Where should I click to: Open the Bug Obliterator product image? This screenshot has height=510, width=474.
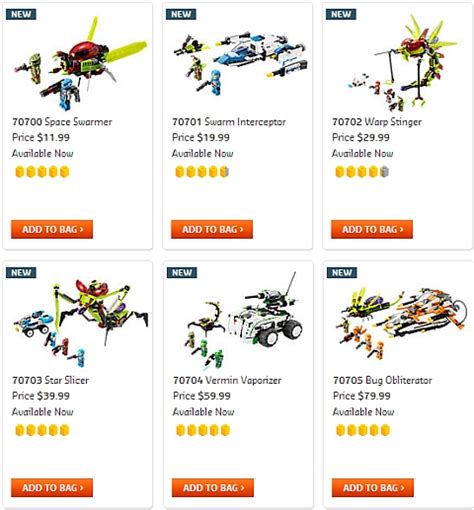[403, 323]
